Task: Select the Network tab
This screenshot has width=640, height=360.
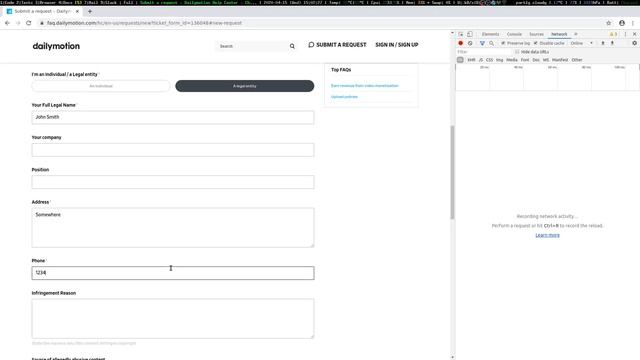Action: [559, 34]
